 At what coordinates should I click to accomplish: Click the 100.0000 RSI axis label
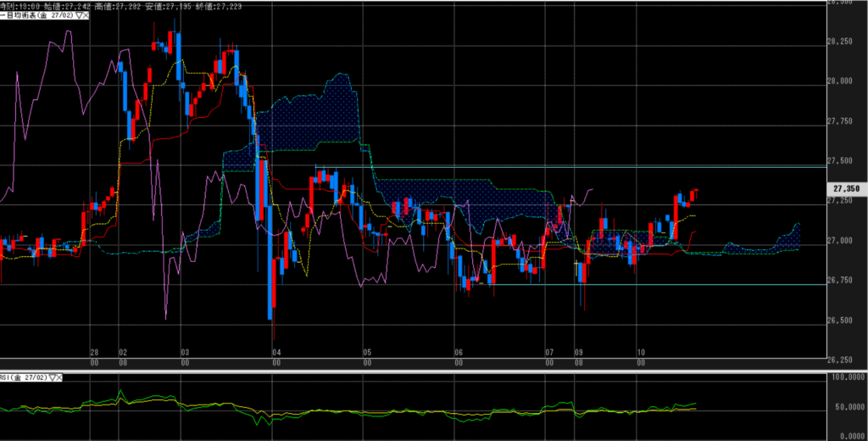848,377
